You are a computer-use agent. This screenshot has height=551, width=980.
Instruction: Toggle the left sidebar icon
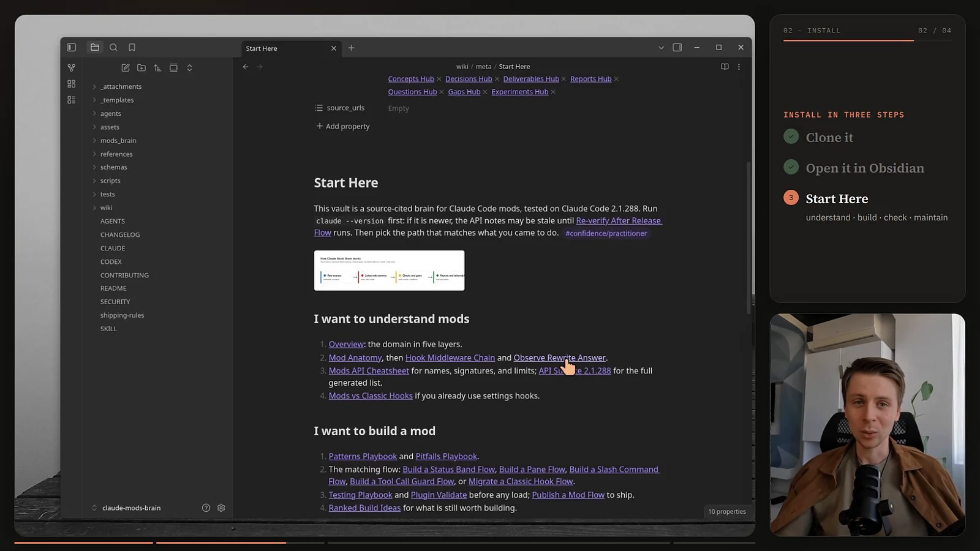tap(71, 47)
